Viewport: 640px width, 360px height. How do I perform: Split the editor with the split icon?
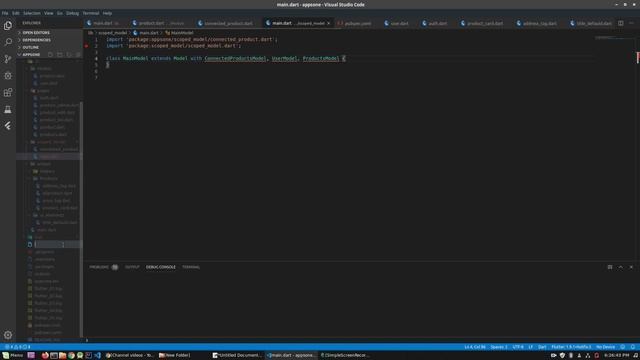(620, 23)
